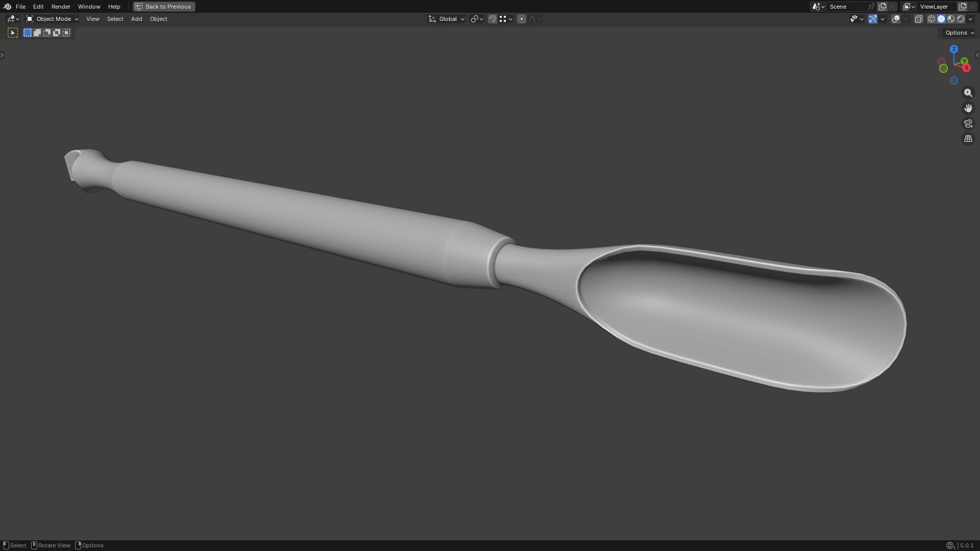The image size is (980, 551).
Task: Open the Window menu
Action: pyautogui.click(x=89, y=7)
